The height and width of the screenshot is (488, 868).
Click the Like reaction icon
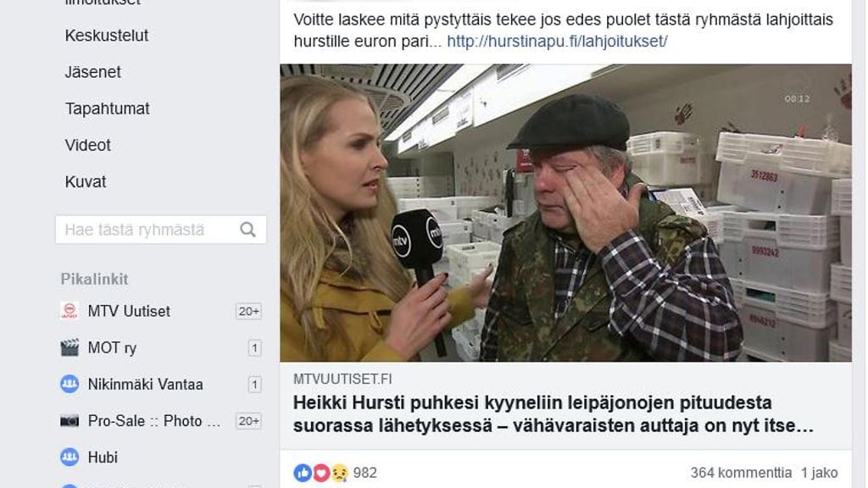coord(303,473)
